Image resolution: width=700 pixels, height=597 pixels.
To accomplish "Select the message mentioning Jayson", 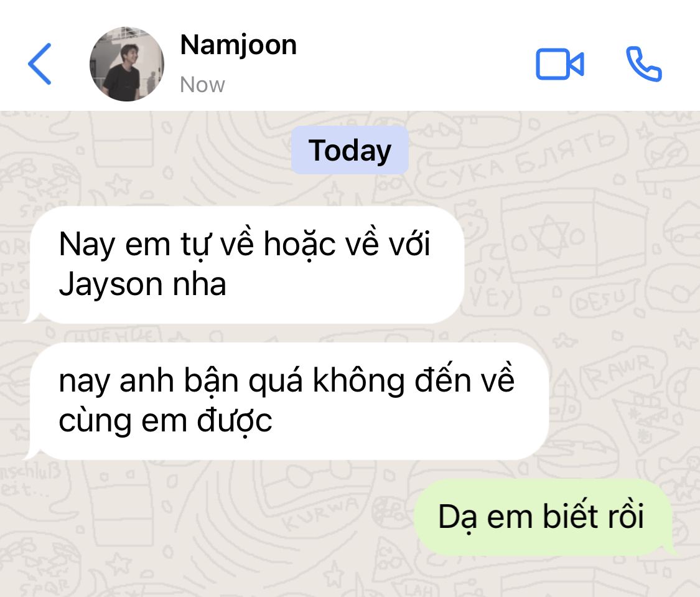I will [245, 265].
